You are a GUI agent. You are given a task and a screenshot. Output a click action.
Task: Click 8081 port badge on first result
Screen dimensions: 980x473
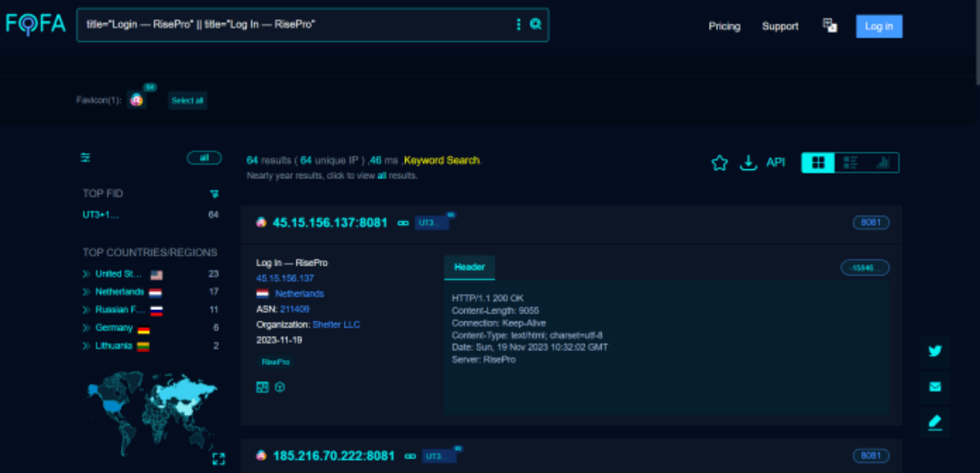tap(871, 223)
